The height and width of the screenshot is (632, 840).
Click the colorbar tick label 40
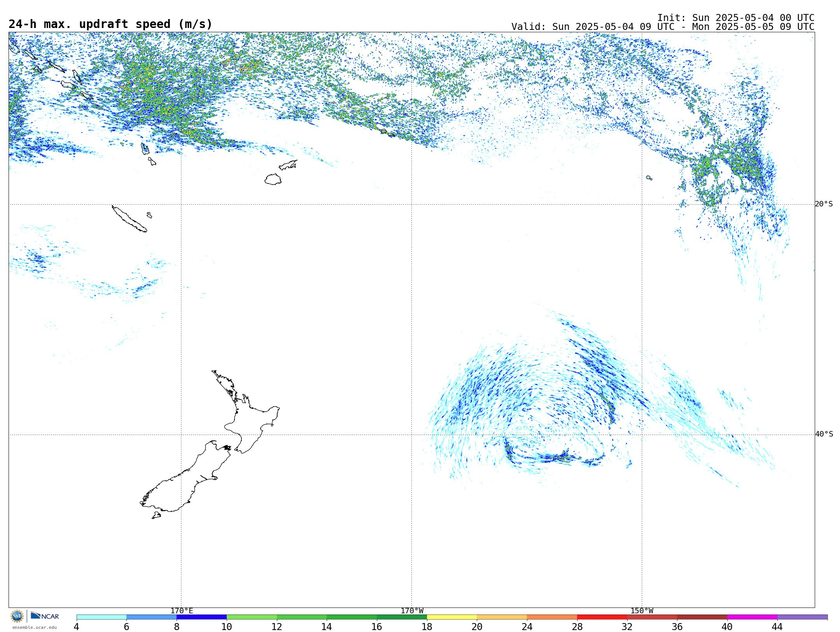point(727,627)
